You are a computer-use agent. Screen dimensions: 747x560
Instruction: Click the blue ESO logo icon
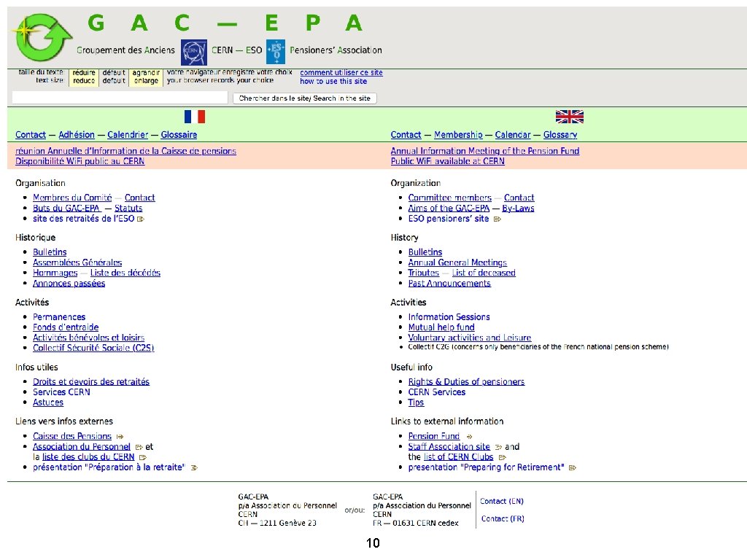click(275, 52)
